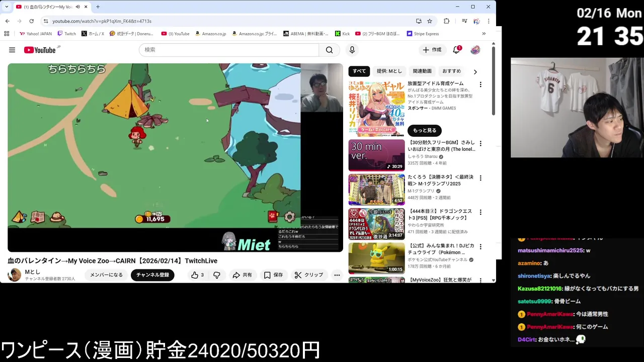Select the すべて filter chip
The width and height of the screenshot is (644, 362).
[359, 71]
